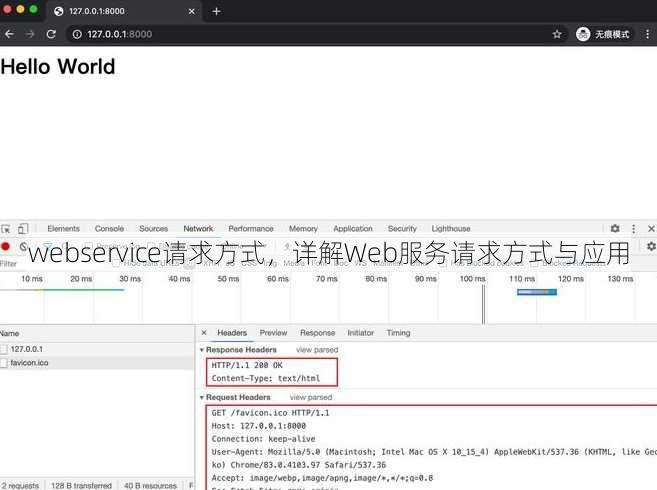The height and width of the screenshot is (490, 657).
Task: Stop recording network log red button
Action: (x=5, y=246)
